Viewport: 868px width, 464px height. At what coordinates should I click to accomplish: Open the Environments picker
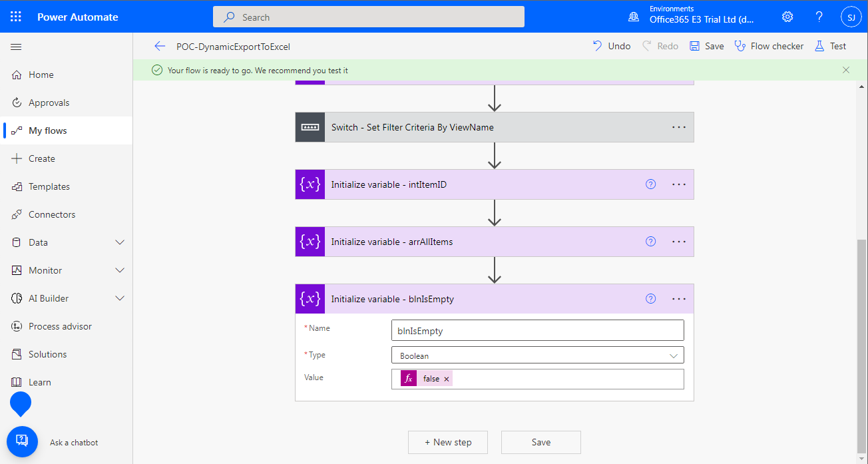click(x=692, y=15)
